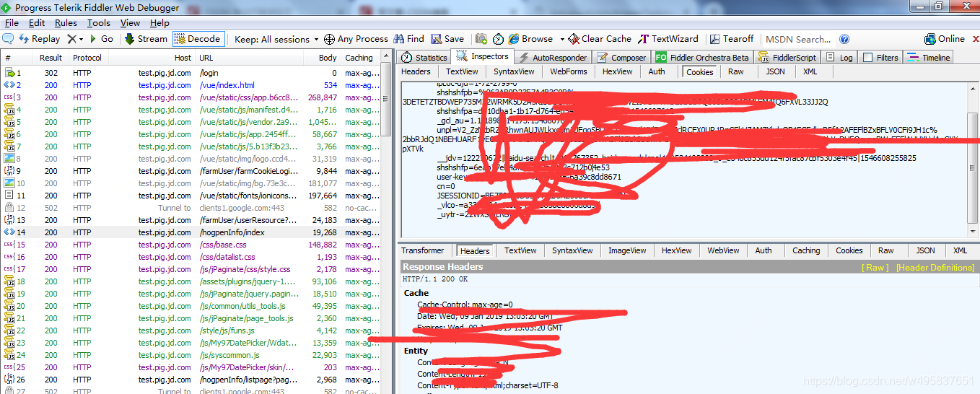Select response Caching tab

806,250
